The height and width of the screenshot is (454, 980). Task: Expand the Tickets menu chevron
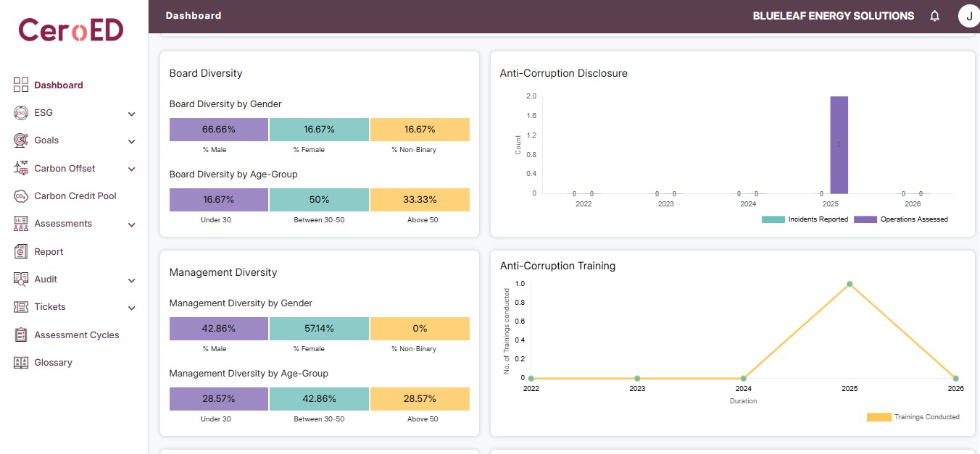[131, 308]
